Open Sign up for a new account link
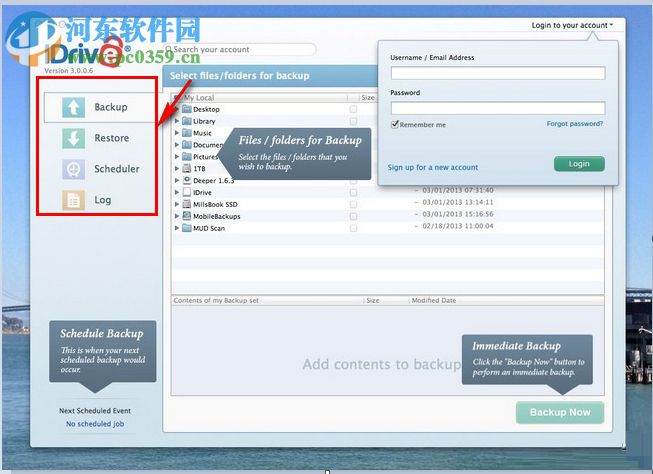 coord(433,167)
